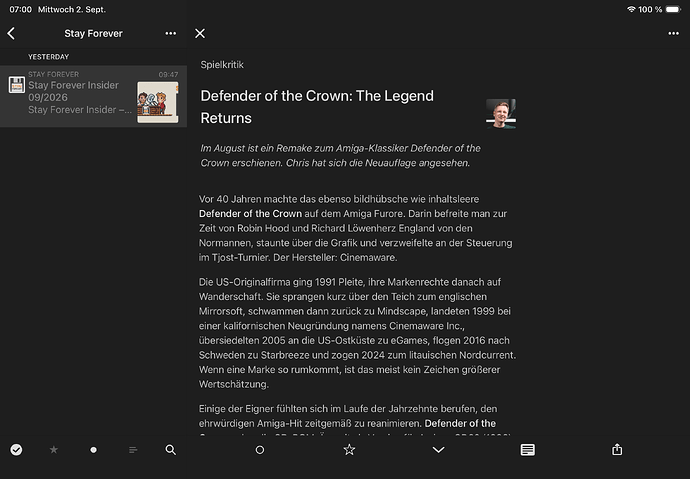Tap article headline Defender of the Crown
Viewport: 690px width, 479px height.
point(317,107)
